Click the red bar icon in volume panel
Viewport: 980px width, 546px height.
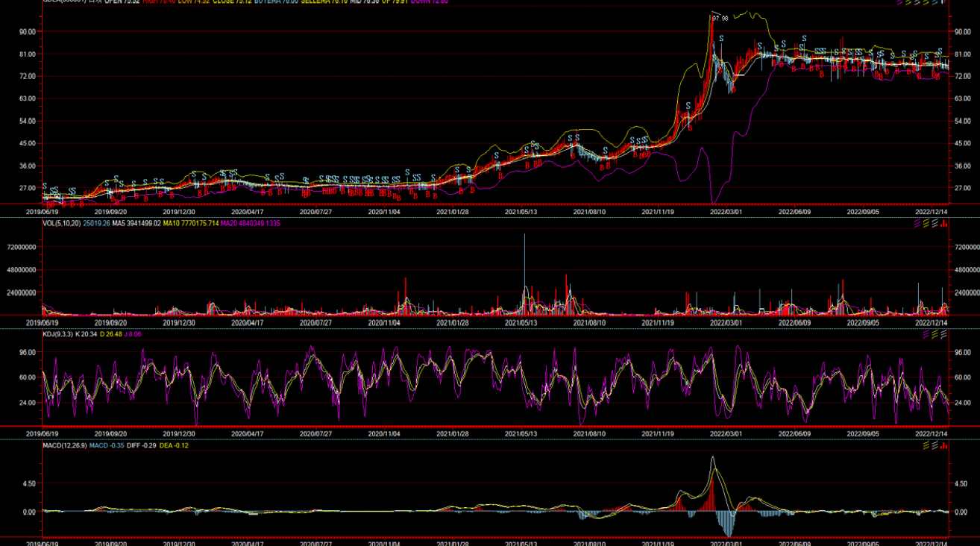coord(944,223)
